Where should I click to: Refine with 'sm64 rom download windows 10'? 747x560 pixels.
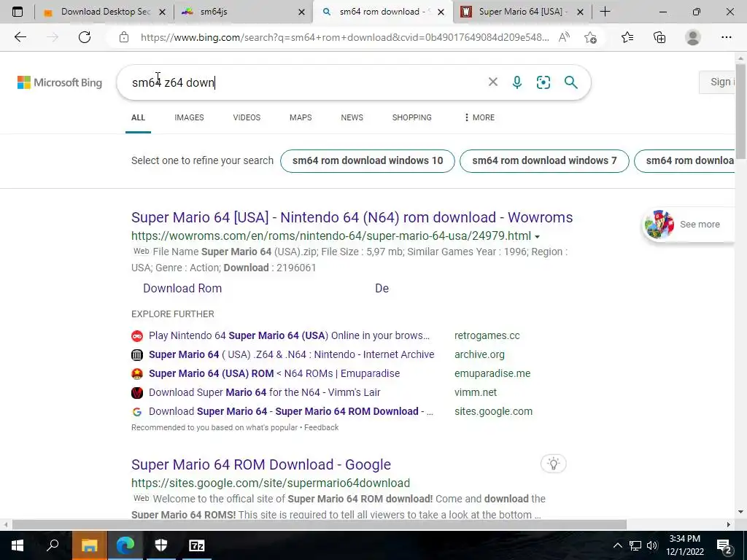click(x=368, y=161)
